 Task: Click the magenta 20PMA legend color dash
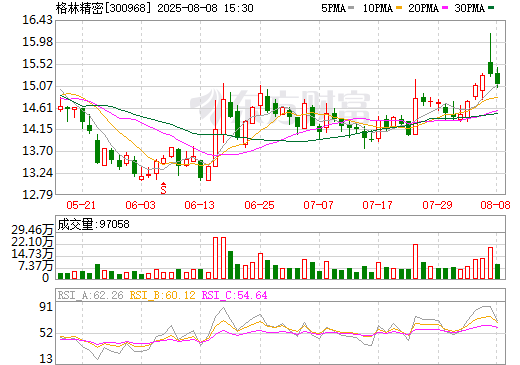click(x=445, y=7)
